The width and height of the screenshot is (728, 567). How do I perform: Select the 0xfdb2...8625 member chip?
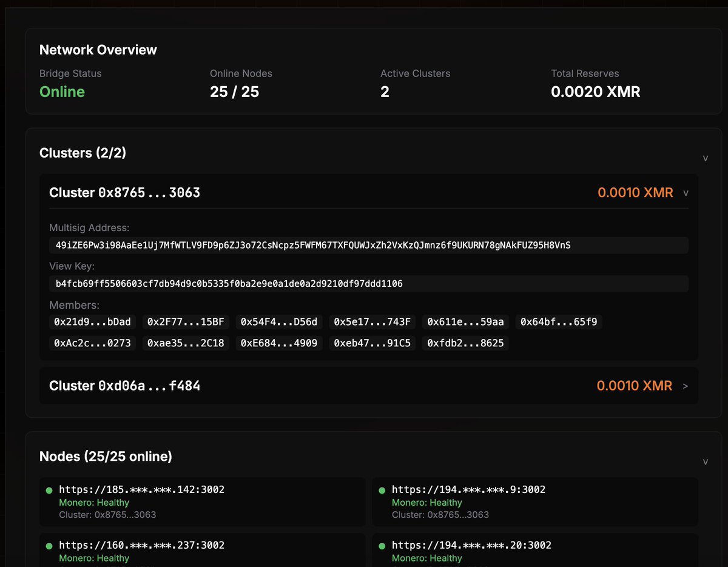(465, 343)
